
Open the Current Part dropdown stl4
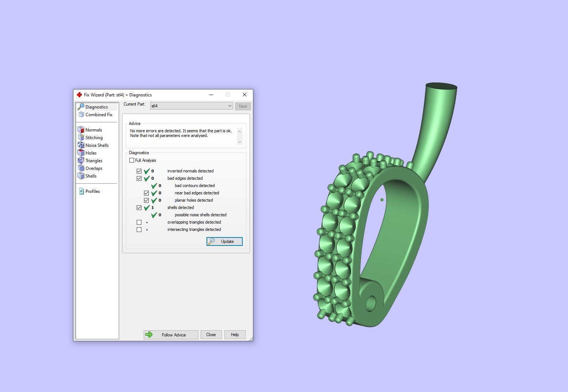(x=192, y=106)
